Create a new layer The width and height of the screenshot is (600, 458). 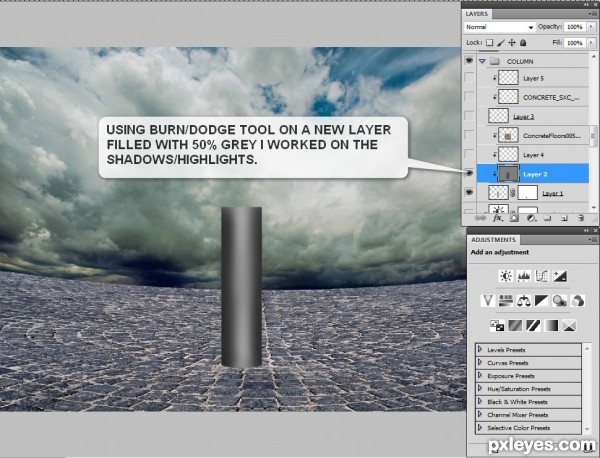(564, 218)
